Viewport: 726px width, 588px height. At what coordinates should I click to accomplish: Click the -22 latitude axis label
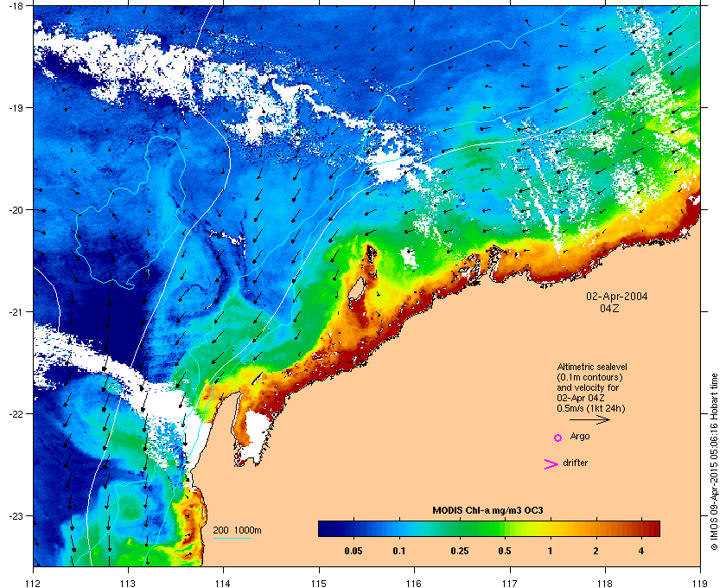(16, 413)
